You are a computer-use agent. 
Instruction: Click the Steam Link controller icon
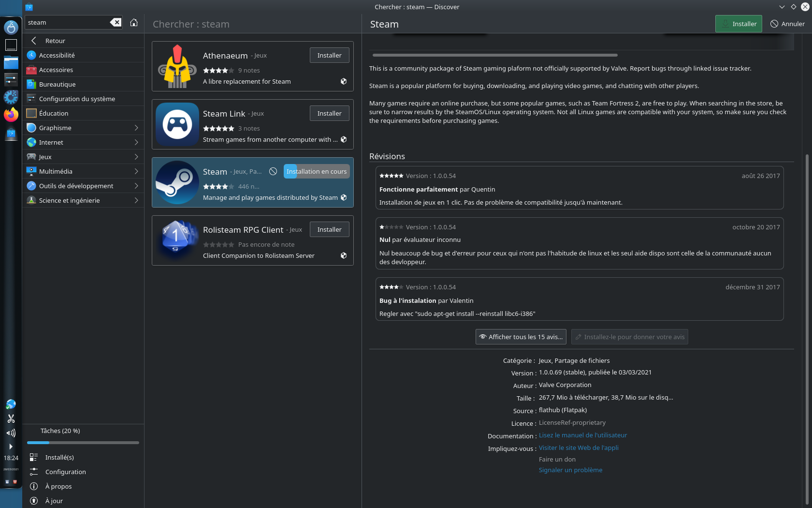(x=177, y=124)
